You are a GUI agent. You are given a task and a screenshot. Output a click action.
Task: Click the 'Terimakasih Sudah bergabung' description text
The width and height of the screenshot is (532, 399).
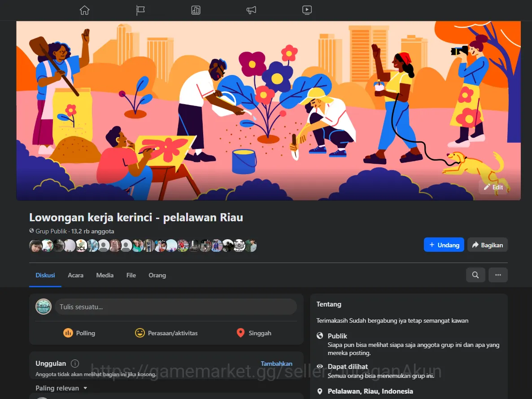coord(392,320)
